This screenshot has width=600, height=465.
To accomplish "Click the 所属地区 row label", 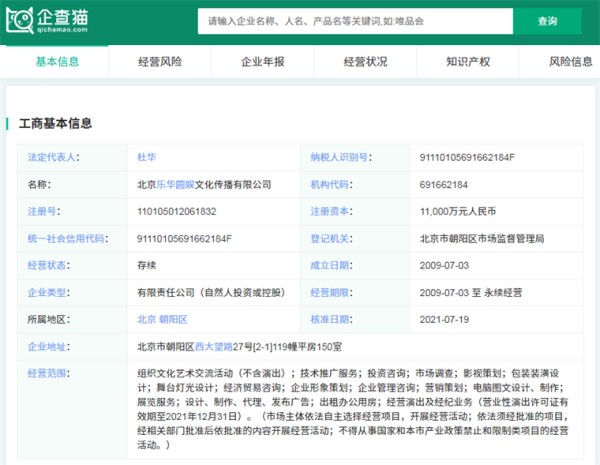I will [x=49, y=319].
